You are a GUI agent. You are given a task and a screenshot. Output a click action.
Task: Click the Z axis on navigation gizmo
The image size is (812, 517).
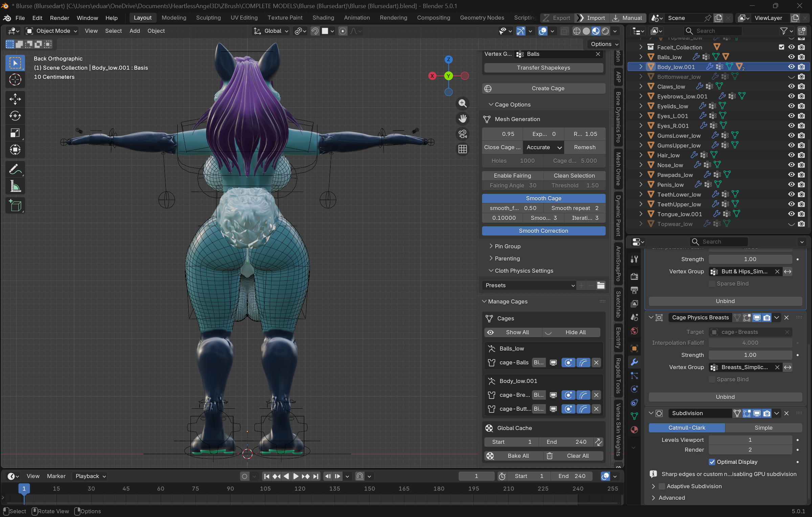(x=449, y=60)
